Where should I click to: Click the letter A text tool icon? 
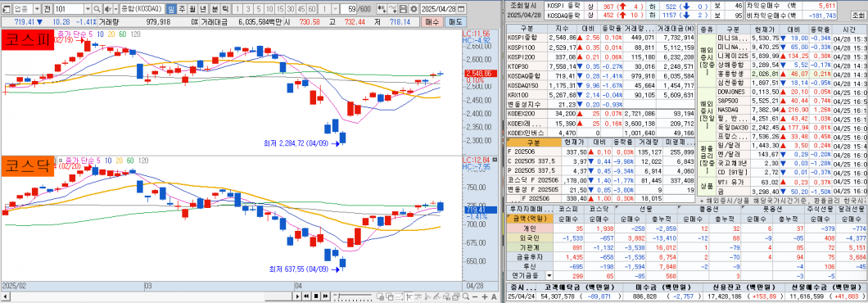point(494,297)
